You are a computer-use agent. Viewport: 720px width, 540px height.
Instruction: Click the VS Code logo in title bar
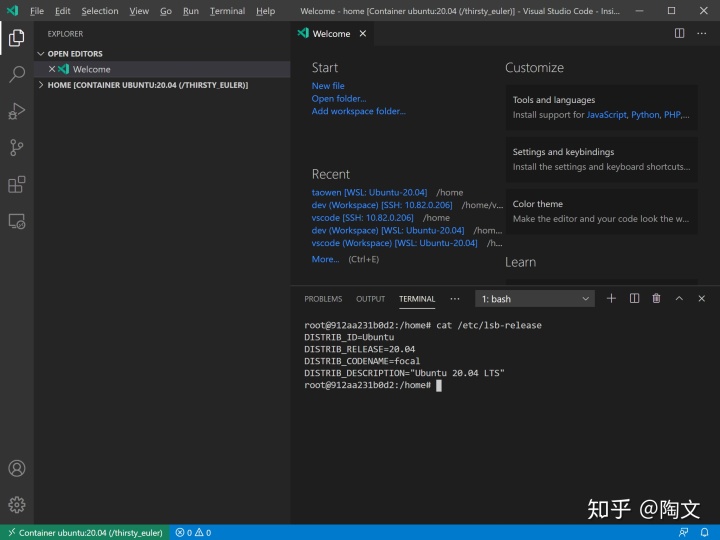coord(12,11)
